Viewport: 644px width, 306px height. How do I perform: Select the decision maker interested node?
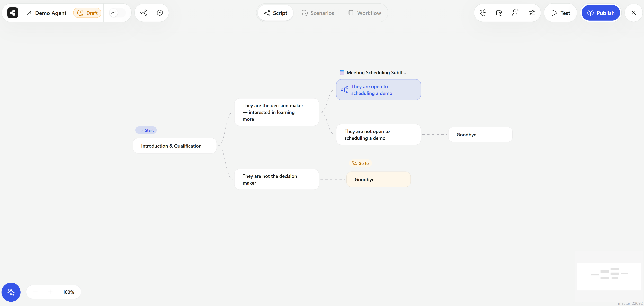click(276, 112)
